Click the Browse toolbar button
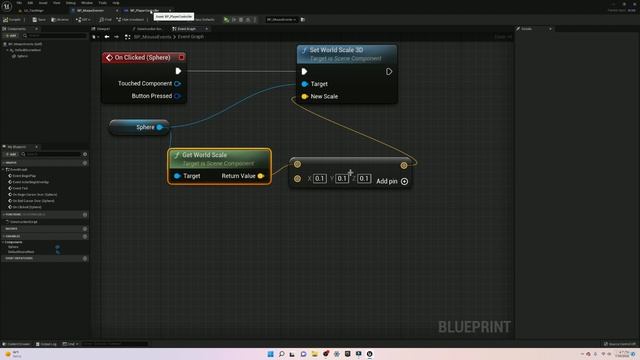This screenshot has width=640, height=360. coord(60,20)
